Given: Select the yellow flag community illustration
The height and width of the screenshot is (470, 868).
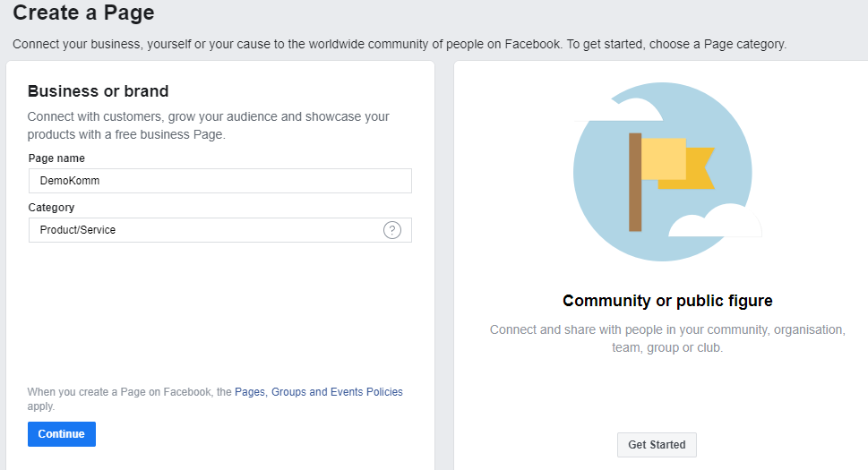Looking at the screenshot, I should (667, 172).
